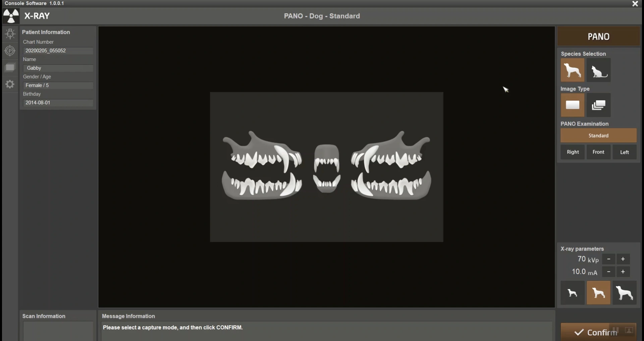
Task: Choose the Left examination option
Action: [624, 152]
